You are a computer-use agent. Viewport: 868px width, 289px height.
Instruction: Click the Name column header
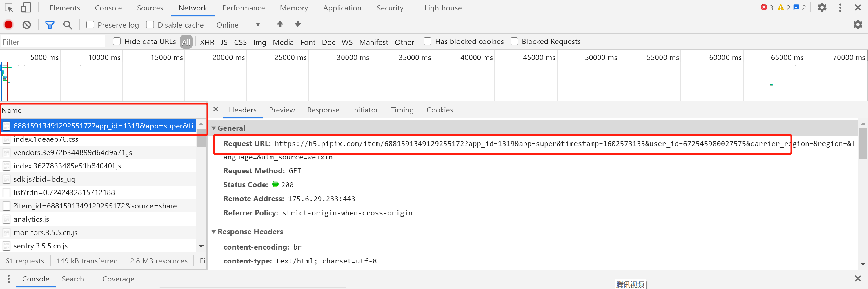[103, 110]
